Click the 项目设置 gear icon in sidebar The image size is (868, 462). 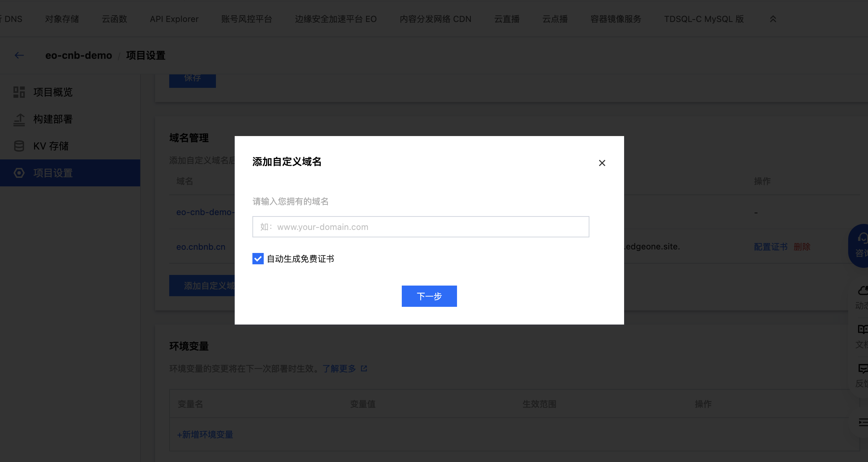(19, 173)
